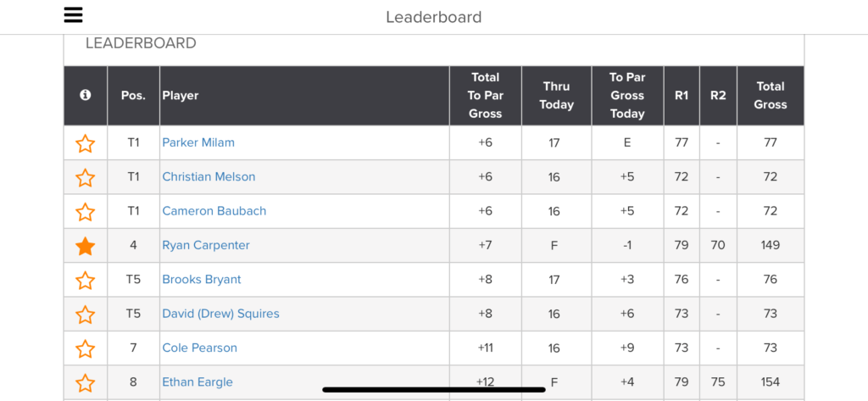The width and height of the screenshot is (868, 401).
Task: Select Ryan Carpenter's name link
Action: [206, 245]
